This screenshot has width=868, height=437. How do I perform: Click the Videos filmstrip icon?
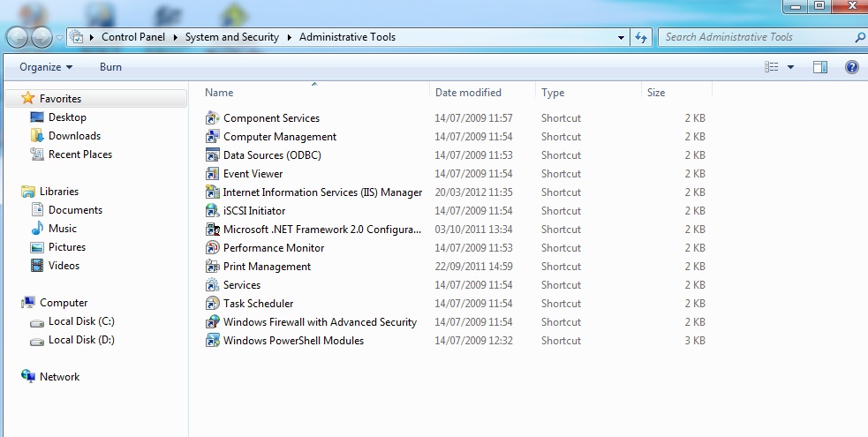(x=37, y=266)
